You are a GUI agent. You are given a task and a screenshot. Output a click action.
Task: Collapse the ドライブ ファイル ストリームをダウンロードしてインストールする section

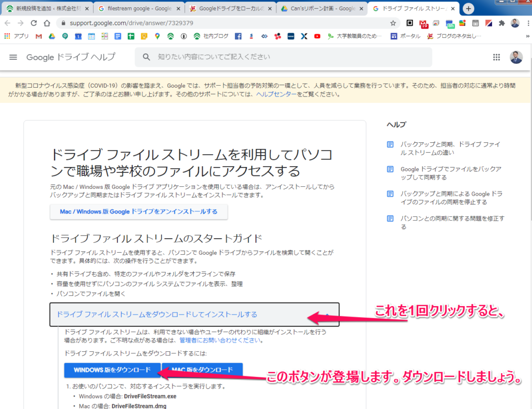[194, 315]
